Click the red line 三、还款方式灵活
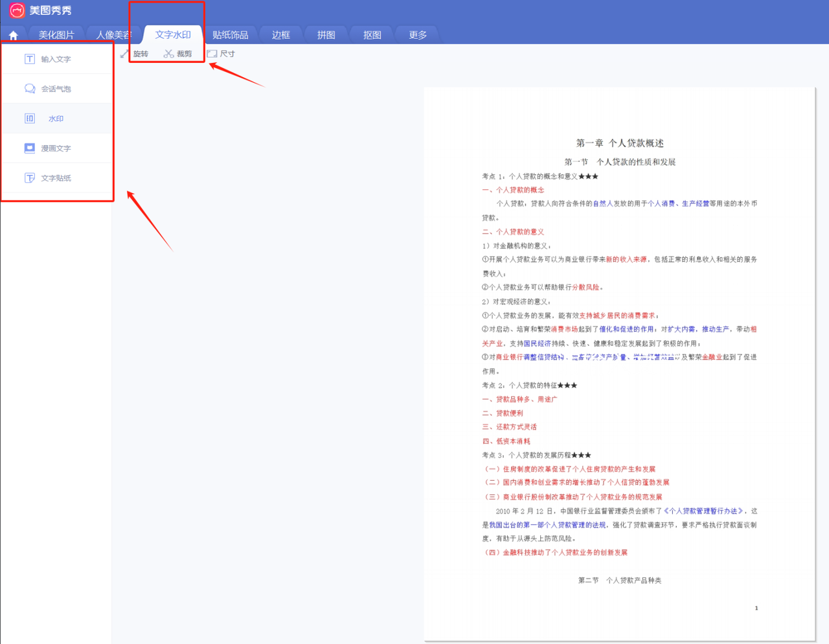The image size is (829, 644). (509, 426)
